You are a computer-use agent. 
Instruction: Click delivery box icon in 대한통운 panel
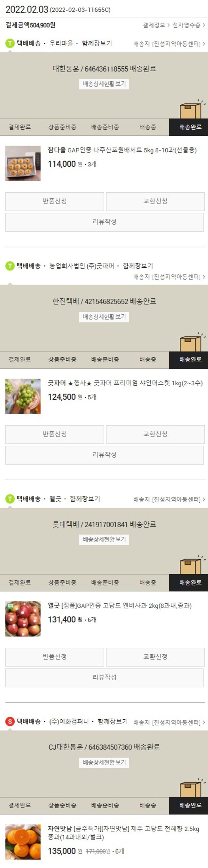point(192,109)
